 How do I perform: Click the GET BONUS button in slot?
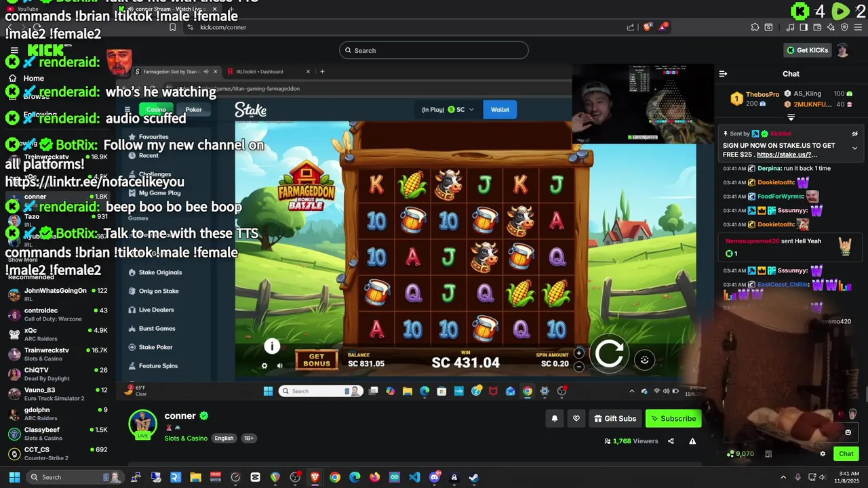coord(316,360)
